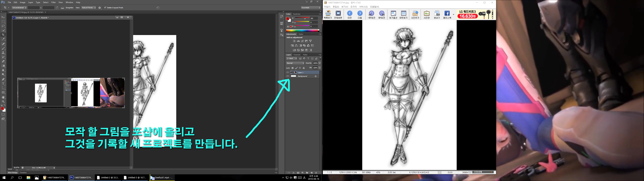
Task: Click 전체화면 fullscreen in ALSee
Action: [338, 15]
